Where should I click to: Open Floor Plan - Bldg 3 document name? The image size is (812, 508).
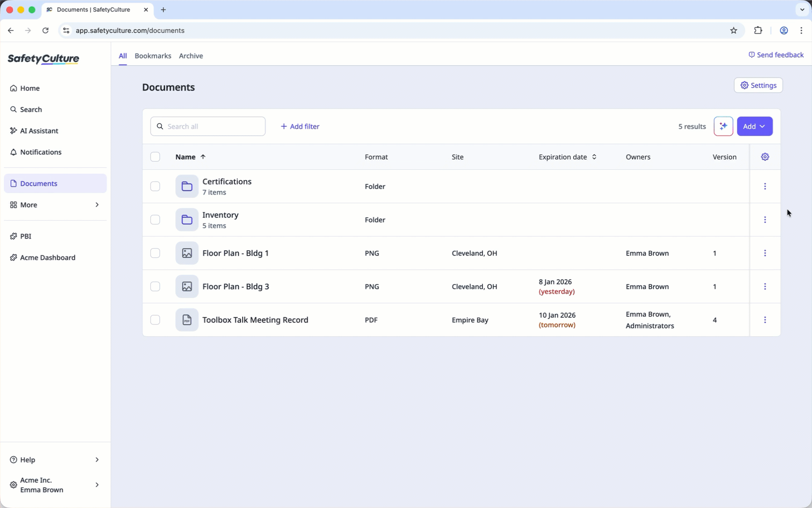tap(235, 286)
